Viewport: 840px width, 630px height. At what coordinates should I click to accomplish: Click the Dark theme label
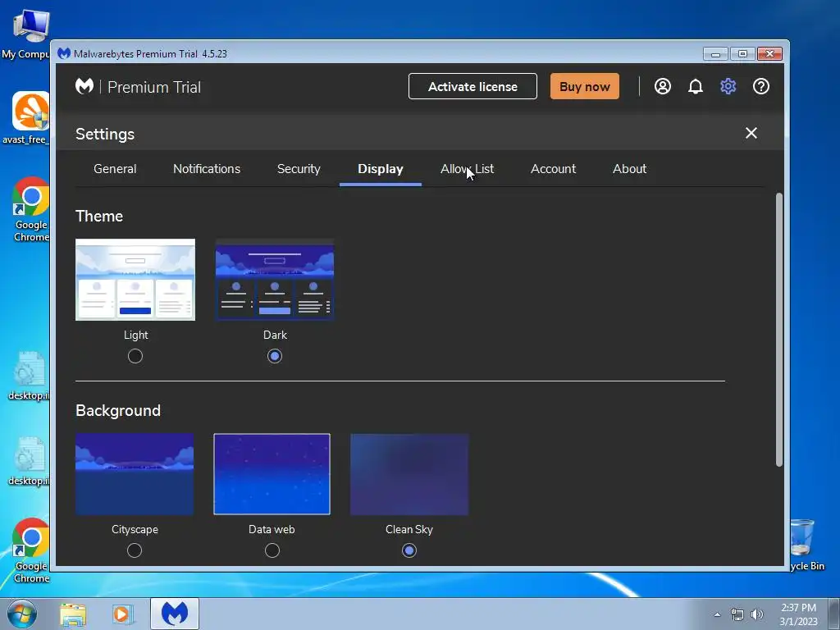(x=275, y=335)
